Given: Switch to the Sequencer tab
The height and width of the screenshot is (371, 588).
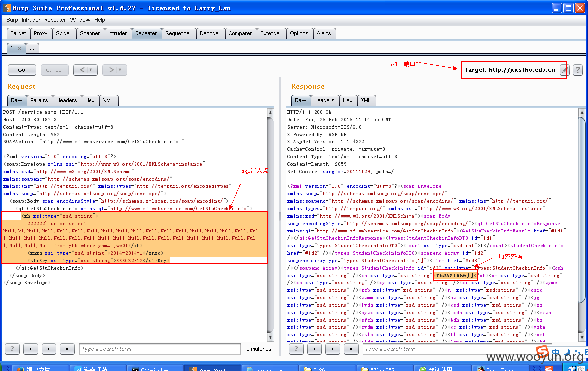Looking at the screenshot, I should click(179, 33).
